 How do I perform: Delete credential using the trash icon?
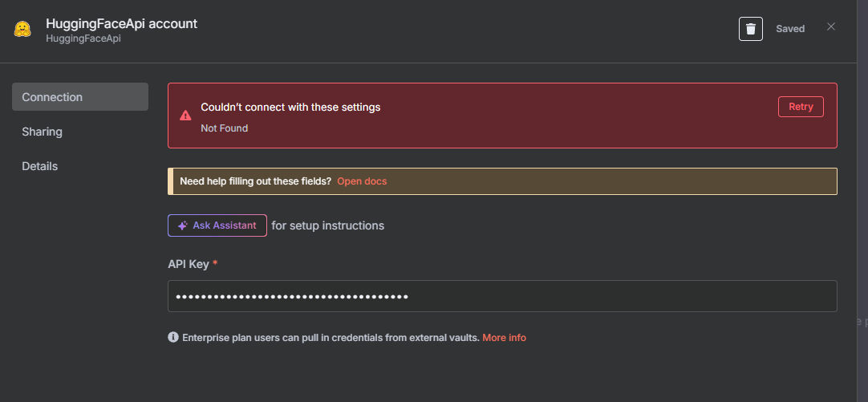coord(751,29)
